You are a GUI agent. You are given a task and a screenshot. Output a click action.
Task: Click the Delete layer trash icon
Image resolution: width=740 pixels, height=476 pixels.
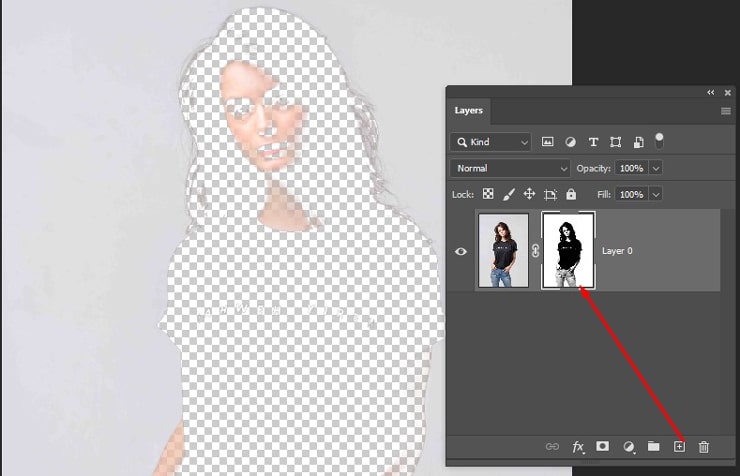point(704,446)
